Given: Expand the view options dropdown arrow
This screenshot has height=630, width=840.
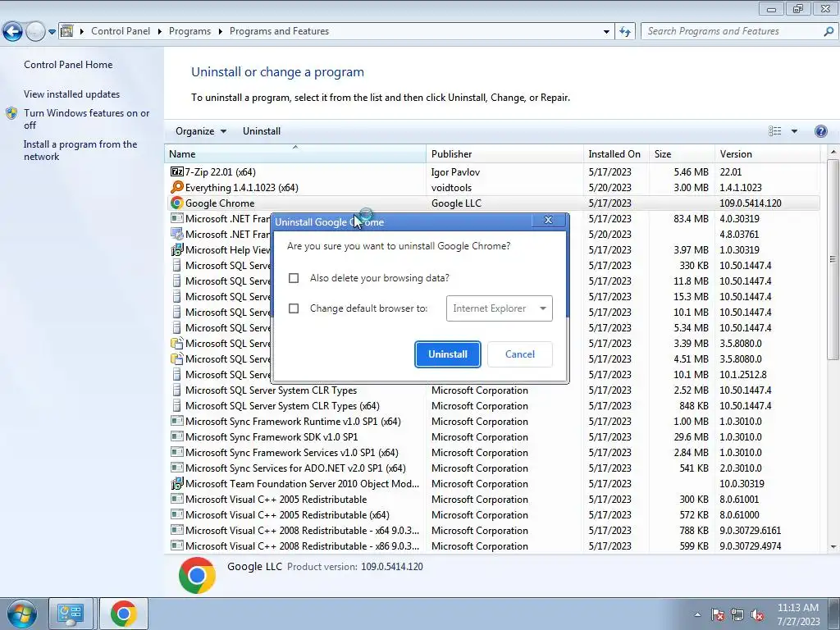Looking at the screenshot, I should pyautogui.click(x=794, y=131).
